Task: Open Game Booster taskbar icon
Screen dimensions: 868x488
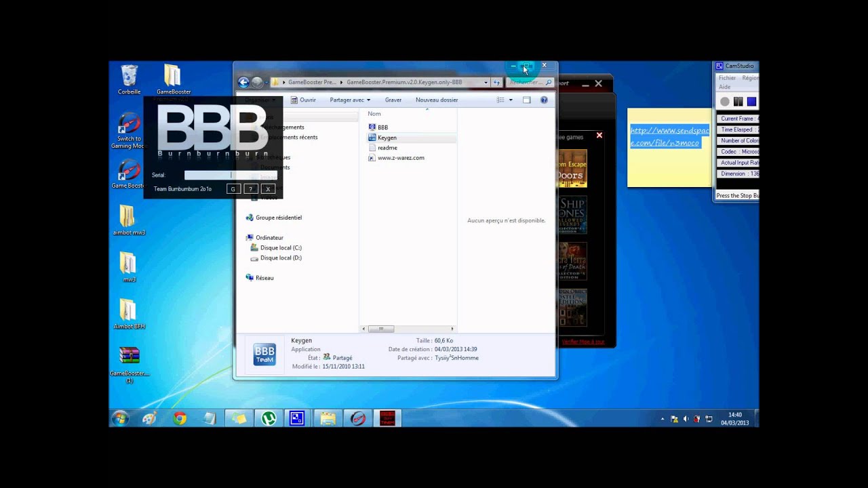Action: pyautogui.click(x=357, y=418)
